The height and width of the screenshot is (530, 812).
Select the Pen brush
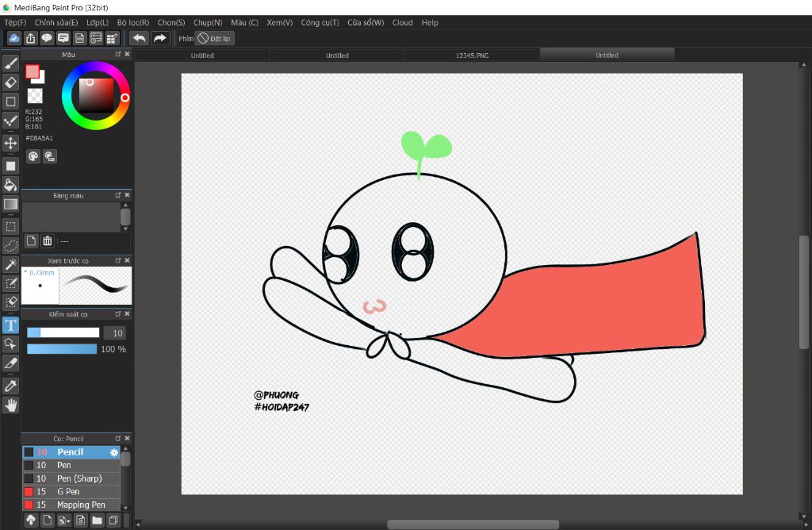click(71, 465)
